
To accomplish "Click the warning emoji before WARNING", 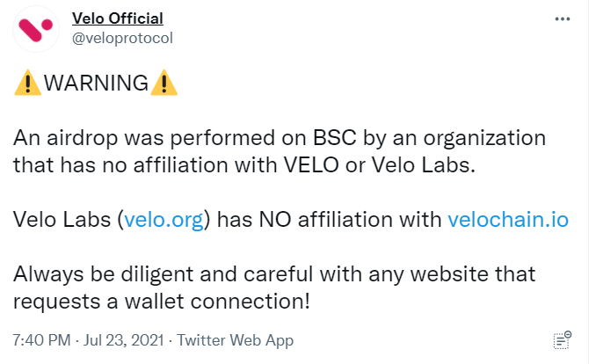I will (26, 84).
